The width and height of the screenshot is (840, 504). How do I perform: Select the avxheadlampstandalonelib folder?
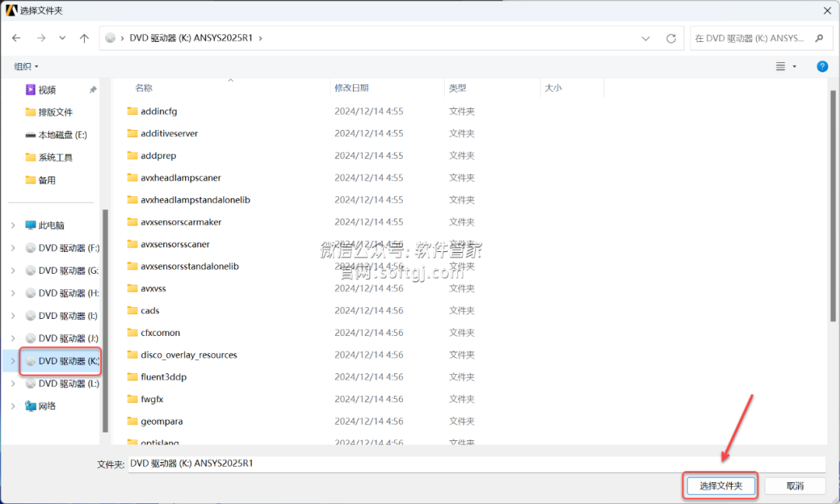195,200
